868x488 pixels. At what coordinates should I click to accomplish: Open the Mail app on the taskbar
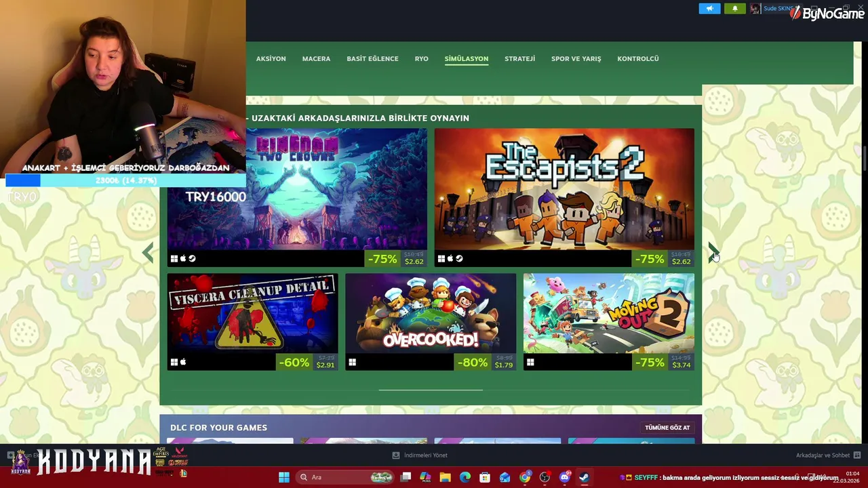[x=505, y=477]
